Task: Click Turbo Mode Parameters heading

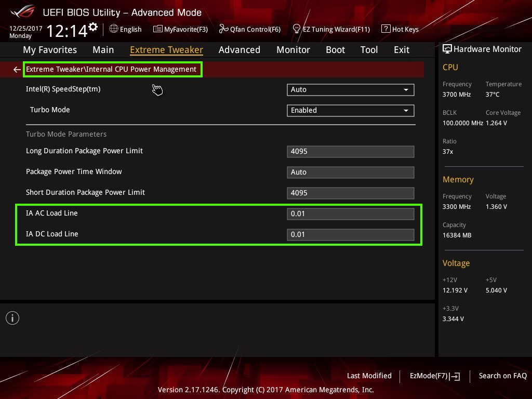Action: 66,134
